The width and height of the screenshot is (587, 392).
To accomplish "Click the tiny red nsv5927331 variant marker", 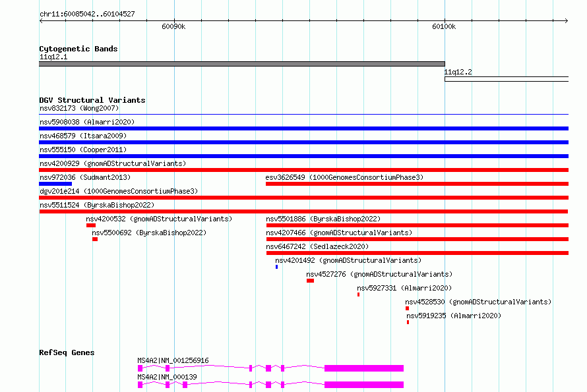I will (359, 294).
